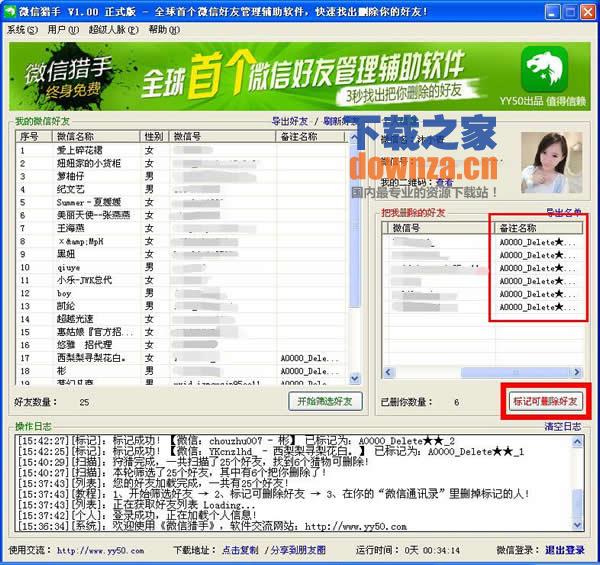Sort by 序号 column header

point(34,136)
